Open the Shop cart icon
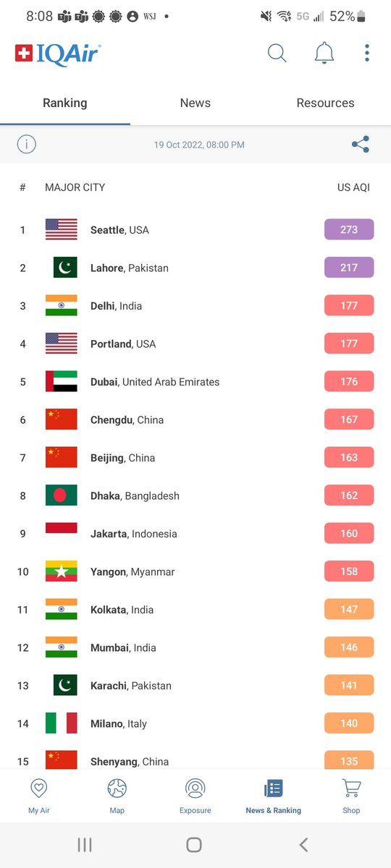This screenshot has height=868, width=391. tap(351, 788)
